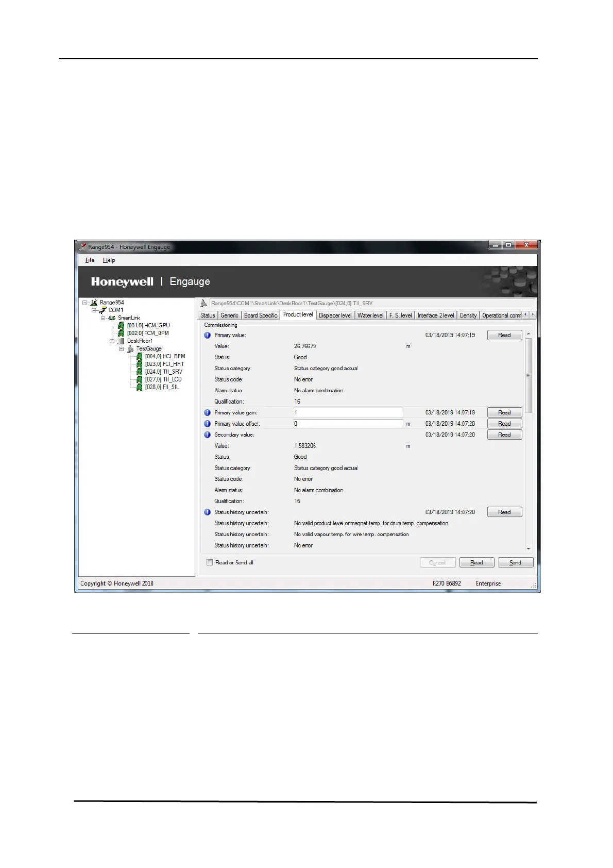The image size is (613, 868).
Task: Open the Operational comm tab
Action: click(501, 315)
